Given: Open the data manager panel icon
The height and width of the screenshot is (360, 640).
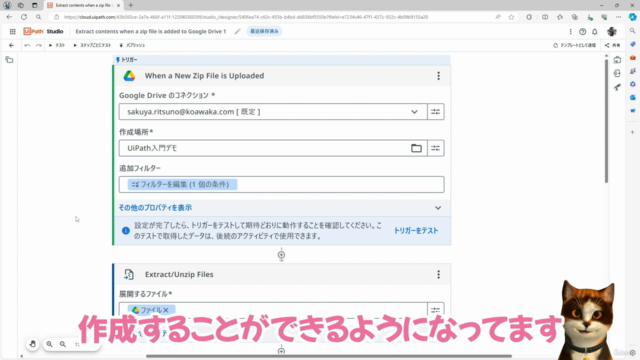Looking at the screenshot, I should click(617, 60).
